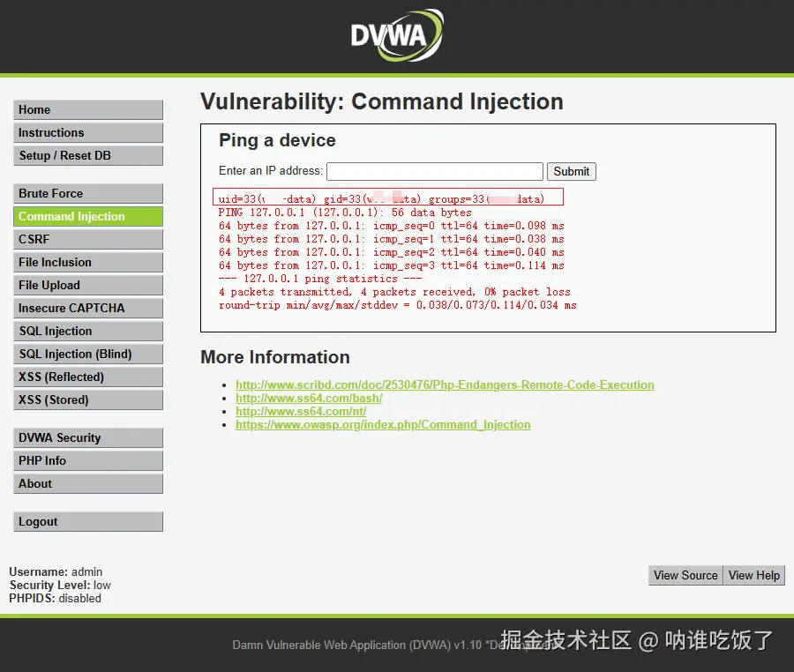Viewport: 794px width, 672px height.
Task: Log out via the Logout item
Action: point(88,522)
